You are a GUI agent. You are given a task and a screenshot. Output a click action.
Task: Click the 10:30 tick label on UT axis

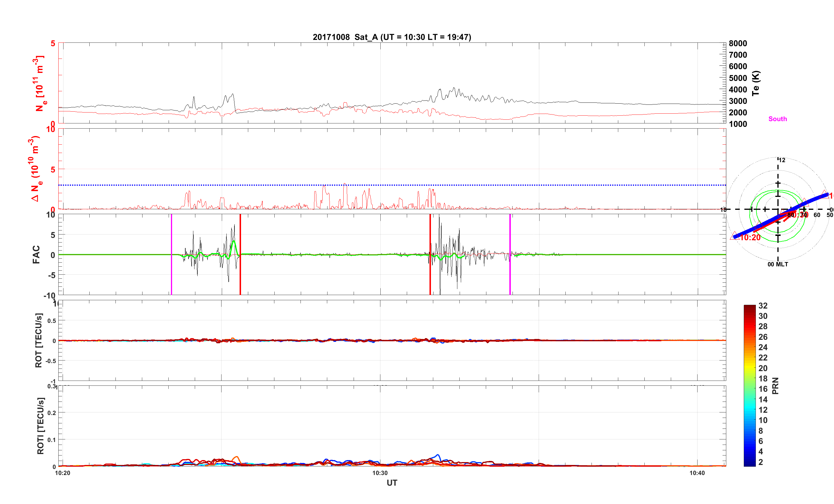point(380,473)
